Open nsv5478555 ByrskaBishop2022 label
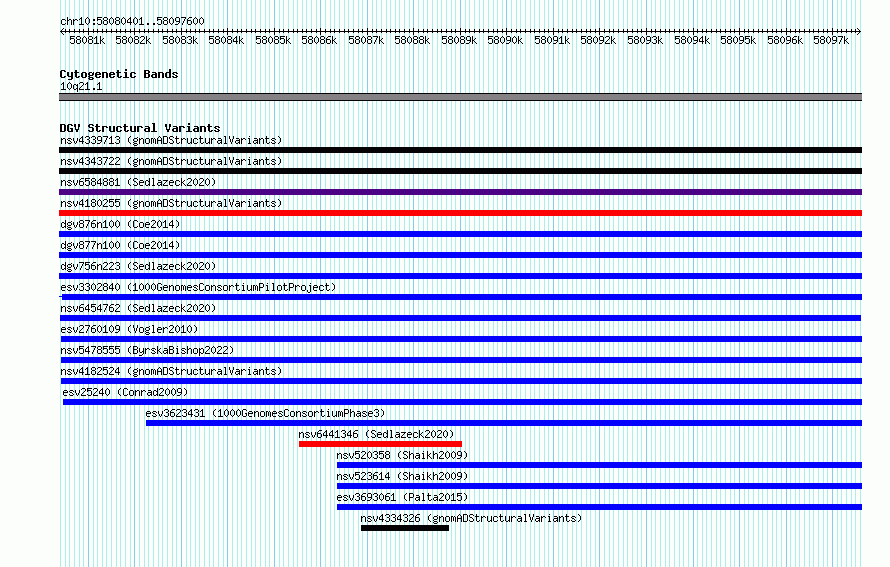This screenshot has height=567, width=890. (x=147, y=350)
